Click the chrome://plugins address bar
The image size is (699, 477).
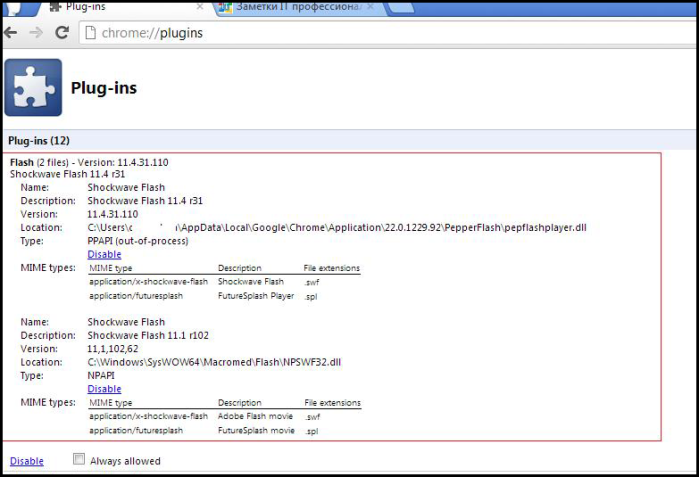[x=388, y=33]
